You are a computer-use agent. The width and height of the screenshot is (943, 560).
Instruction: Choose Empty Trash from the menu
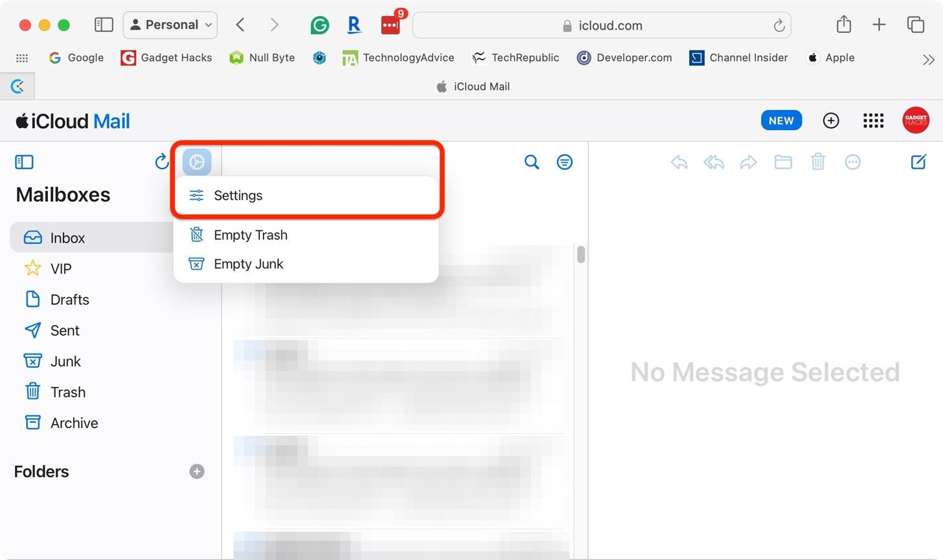(251, 234)
